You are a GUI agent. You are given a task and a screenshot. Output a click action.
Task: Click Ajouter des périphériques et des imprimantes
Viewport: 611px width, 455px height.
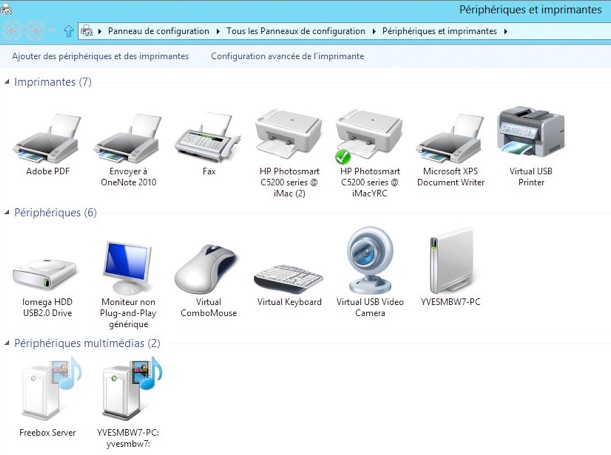[100, 56]
